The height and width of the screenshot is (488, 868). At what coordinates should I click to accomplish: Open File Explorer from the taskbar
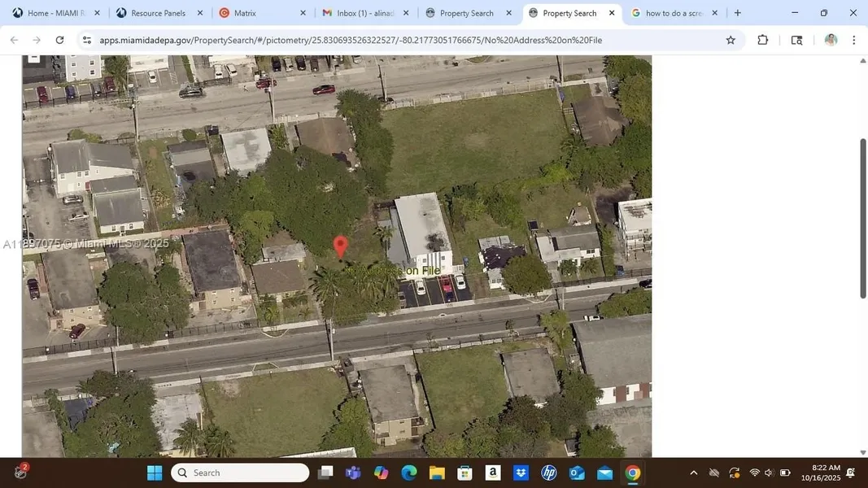click(437, 473)
